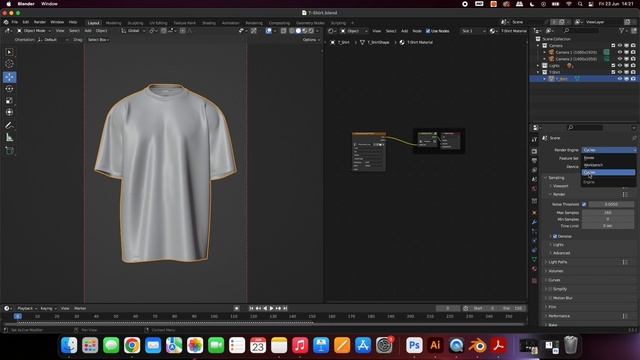
Task: Open the timeline Playback menu
Action: [x=27, y=309]
